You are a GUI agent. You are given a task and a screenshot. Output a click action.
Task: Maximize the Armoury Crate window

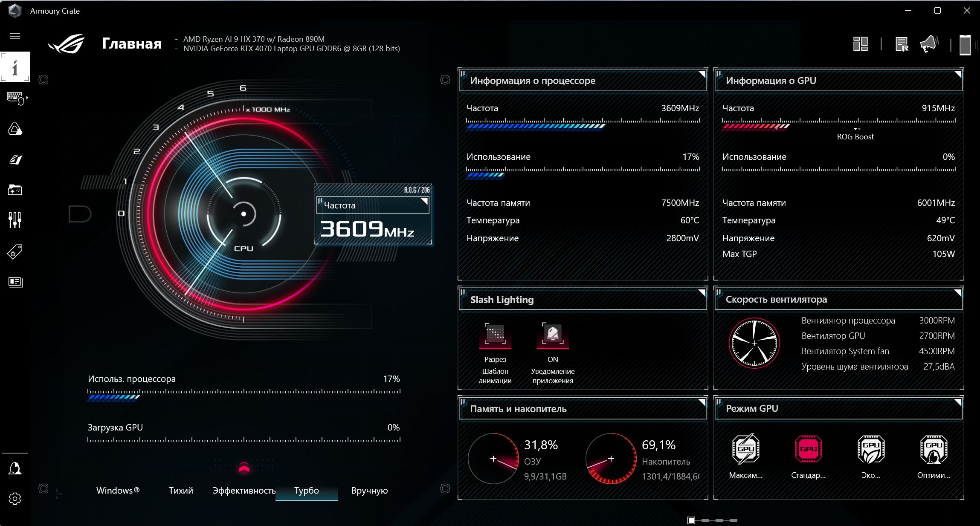[x=937, y=11]
